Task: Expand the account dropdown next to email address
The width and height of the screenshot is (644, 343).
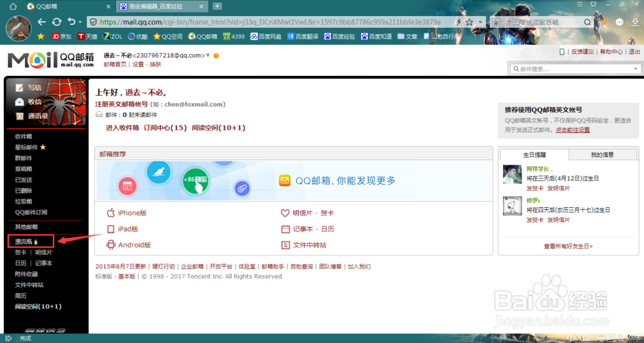Action: coord(208,55)
